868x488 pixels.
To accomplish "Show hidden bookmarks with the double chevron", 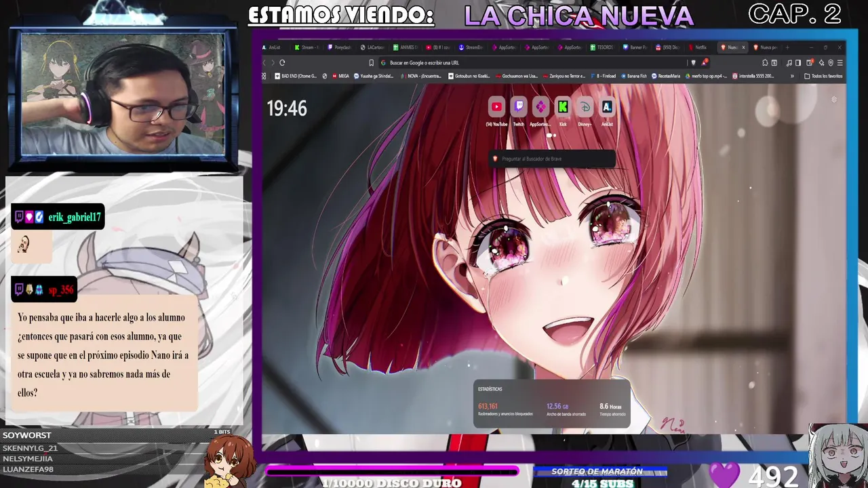I will tap(792, 76).
